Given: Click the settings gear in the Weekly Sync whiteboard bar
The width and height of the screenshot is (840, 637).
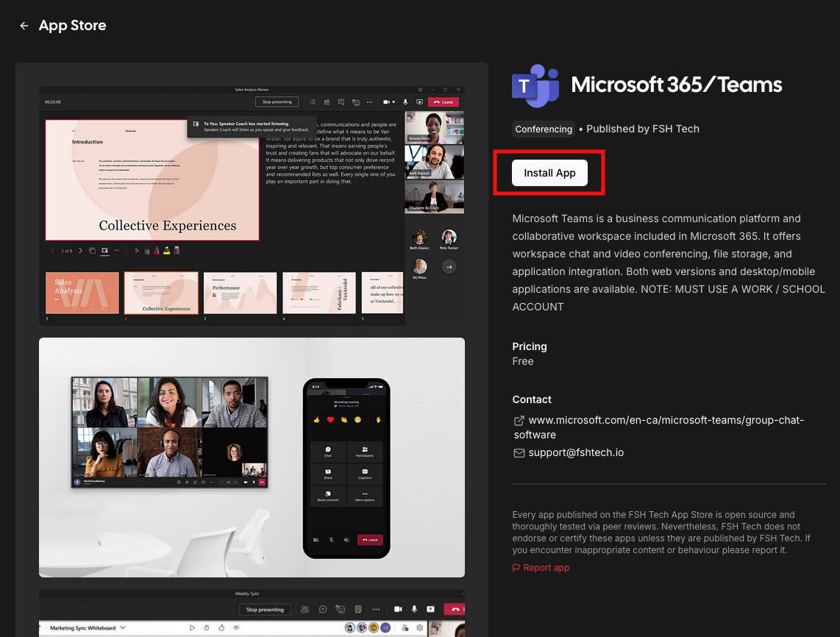Looking at the screenshot, I should point(419,628).
